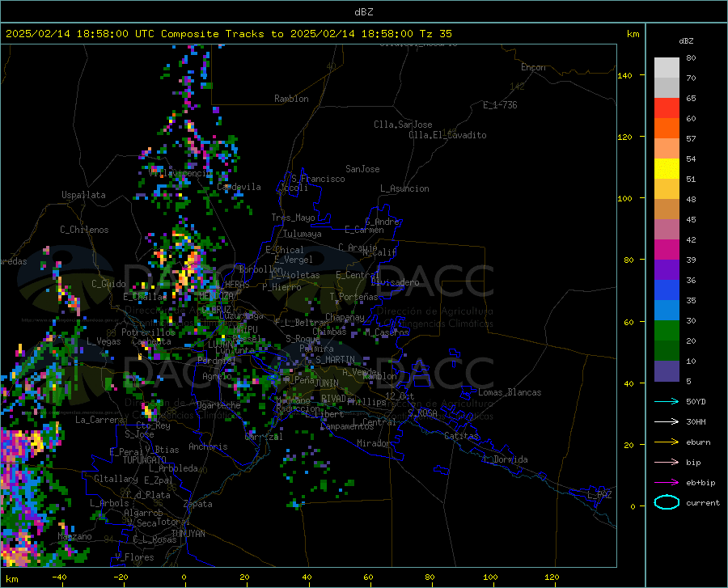Select the bright yellow swatch in dBZ scale
Screen dimensions: 728x588
[x=667, y=169]
